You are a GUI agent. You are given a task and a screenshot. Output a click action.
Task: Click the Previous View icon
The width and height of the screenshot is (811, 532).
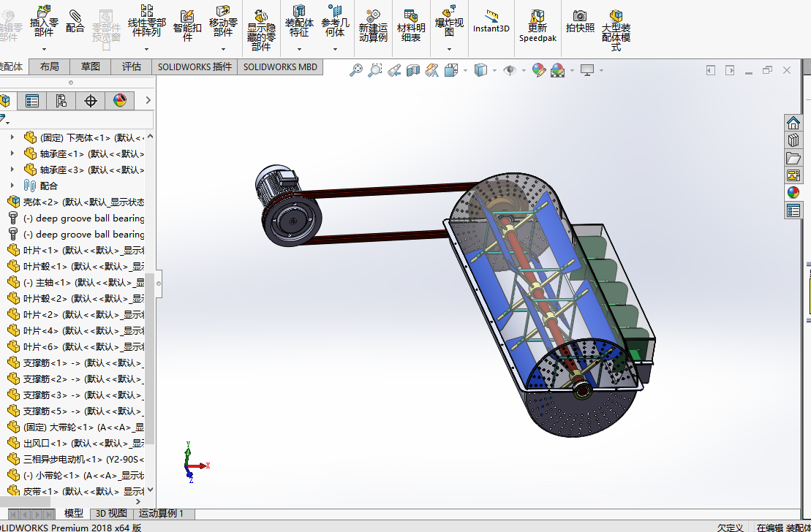(x=394, y=70)
